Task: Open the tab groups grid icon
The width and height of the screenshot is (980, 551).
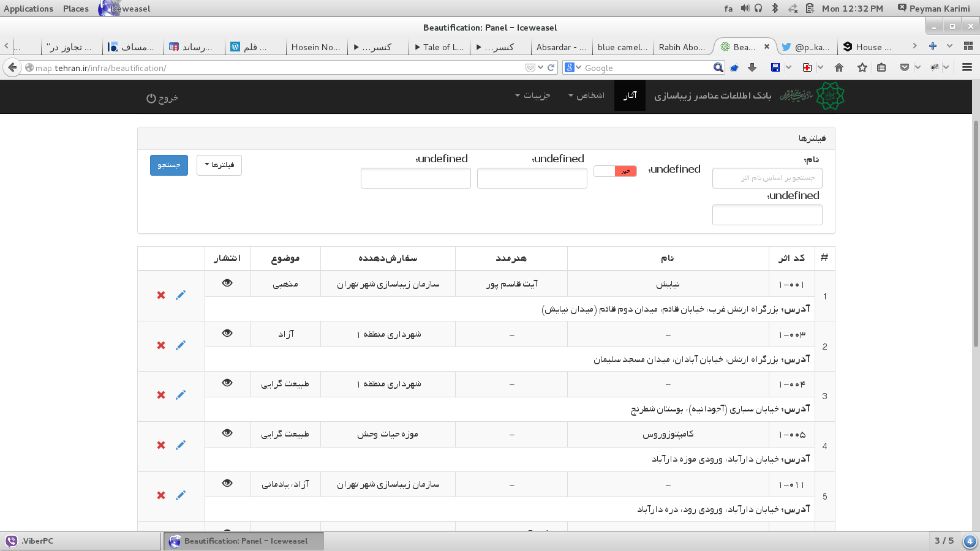Action: (x=968, y=46)
